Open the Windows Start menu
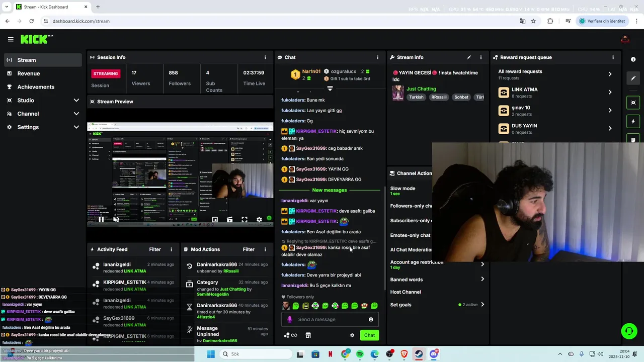This screenshot has width=644, height=362. tap(210, 354)
